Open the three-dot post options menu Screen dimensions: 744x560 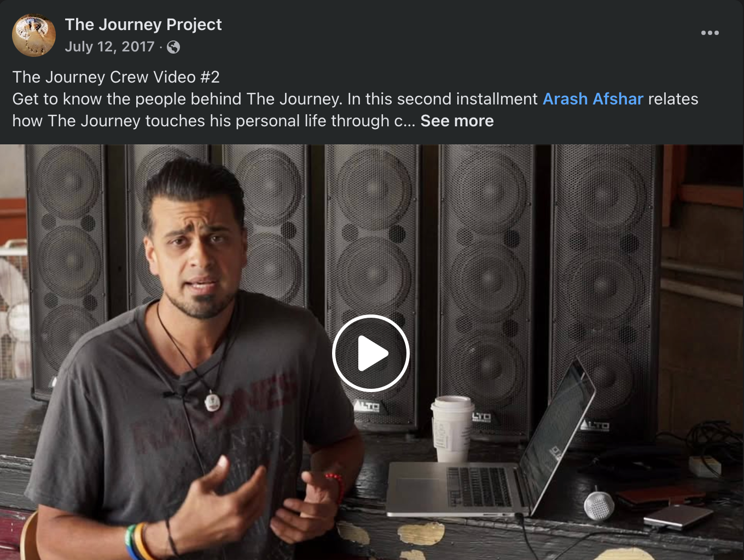[x=710, y=33]
